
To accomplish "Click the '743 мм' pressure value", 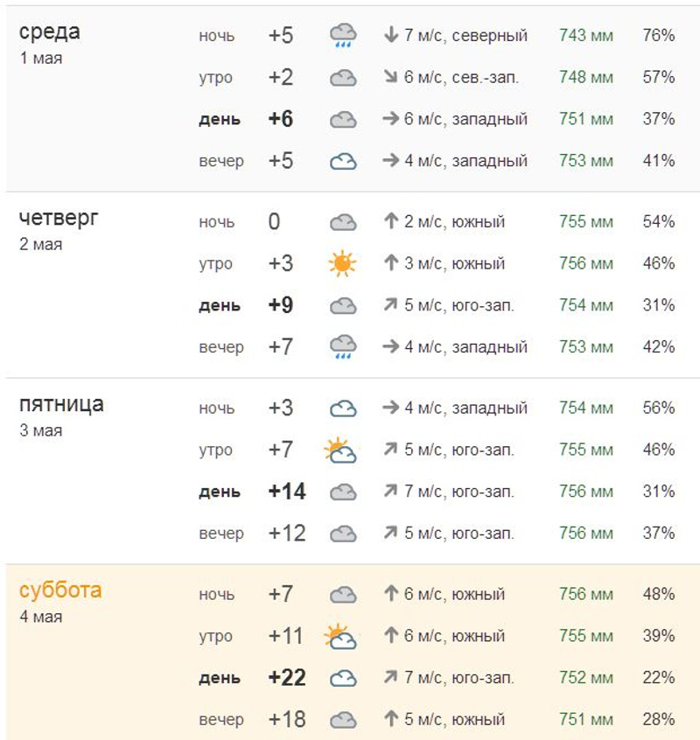I will pos(586,36).
